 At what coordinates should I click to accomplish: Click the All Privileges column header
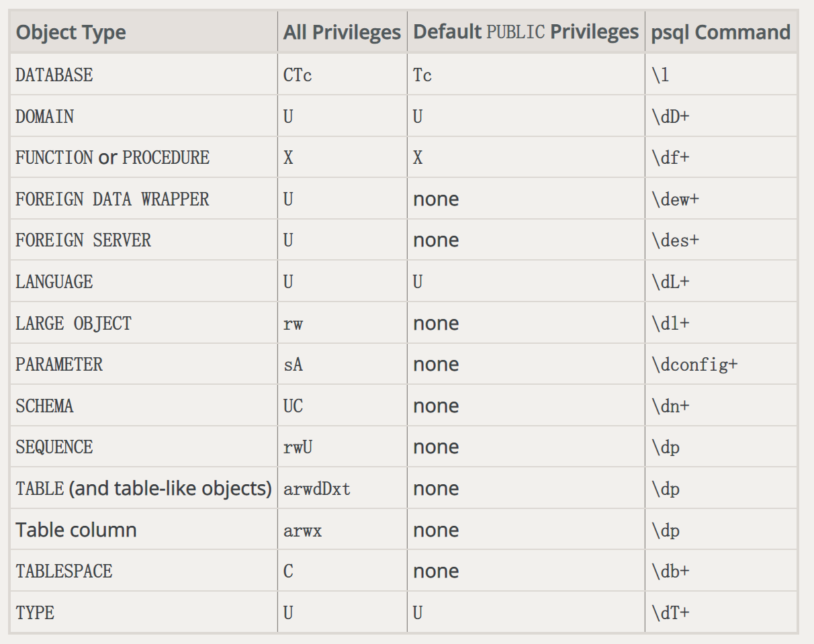click(x=342, y=32)
